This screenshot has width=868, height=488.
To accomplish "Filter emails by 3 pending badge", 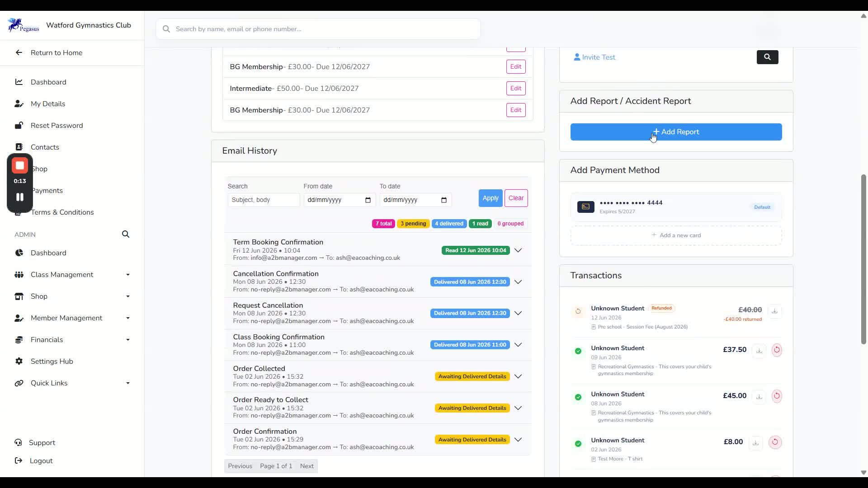I will [413, 224].
